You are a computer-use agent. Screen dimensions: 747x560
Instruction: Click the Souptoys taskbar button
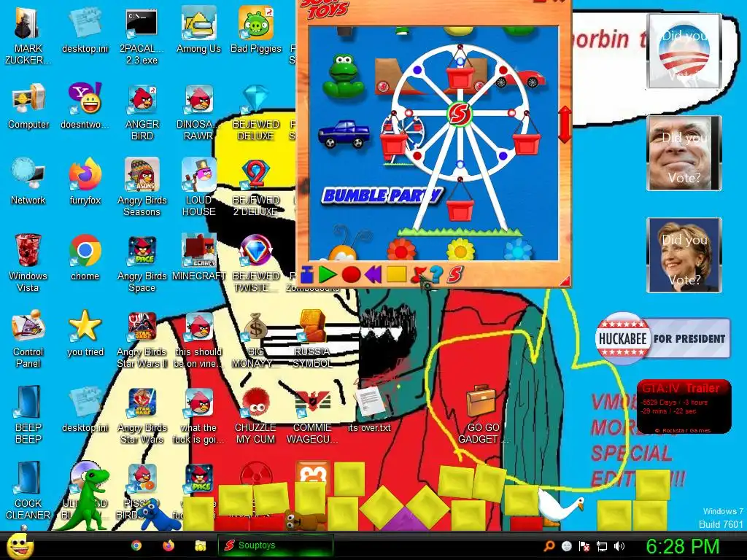pyautogui.click(x=275, y=545)
